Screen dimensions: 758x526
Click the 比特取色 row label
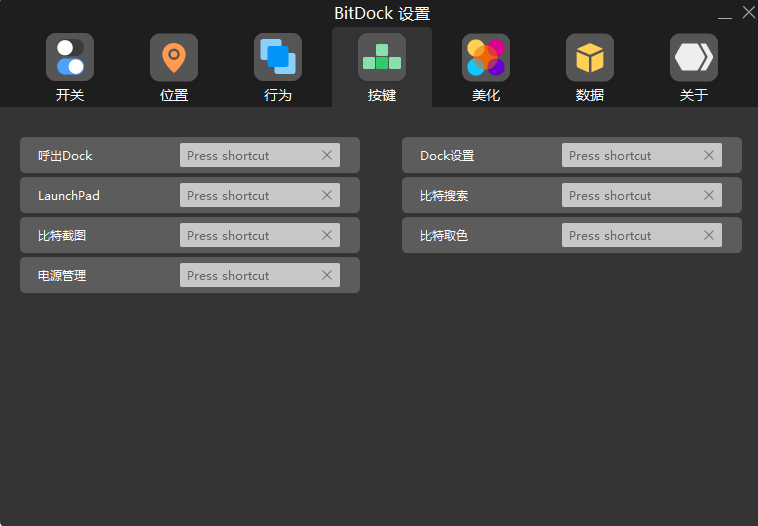pos(444,235)
